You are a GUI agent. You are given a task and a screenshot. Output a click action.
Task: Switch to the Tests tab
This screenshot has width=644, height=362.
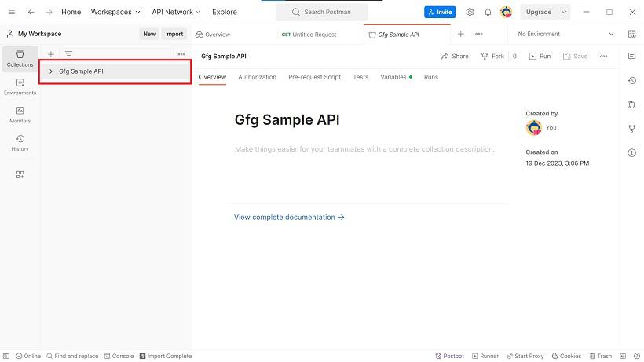click(x=360, y=77)
